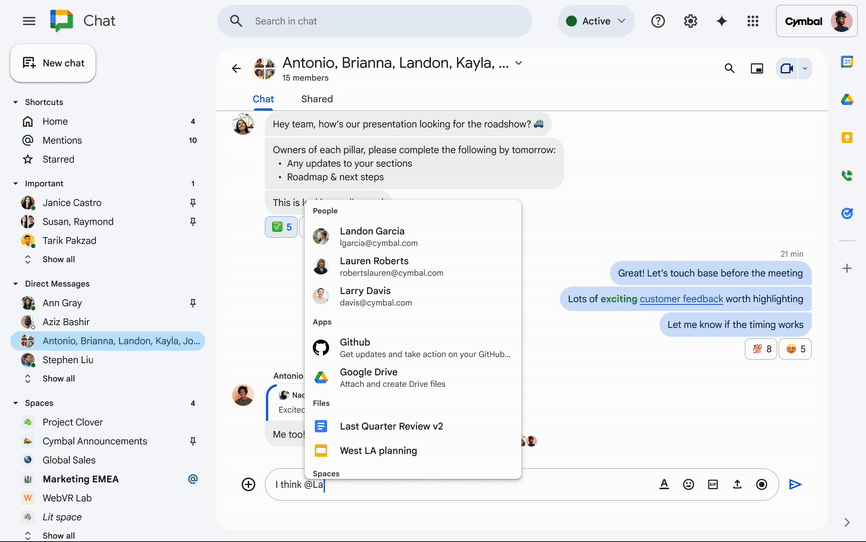The width and height of the screenshot is (866, 542).
Task: Open the Google apps grid
Action: click(753, 21)
